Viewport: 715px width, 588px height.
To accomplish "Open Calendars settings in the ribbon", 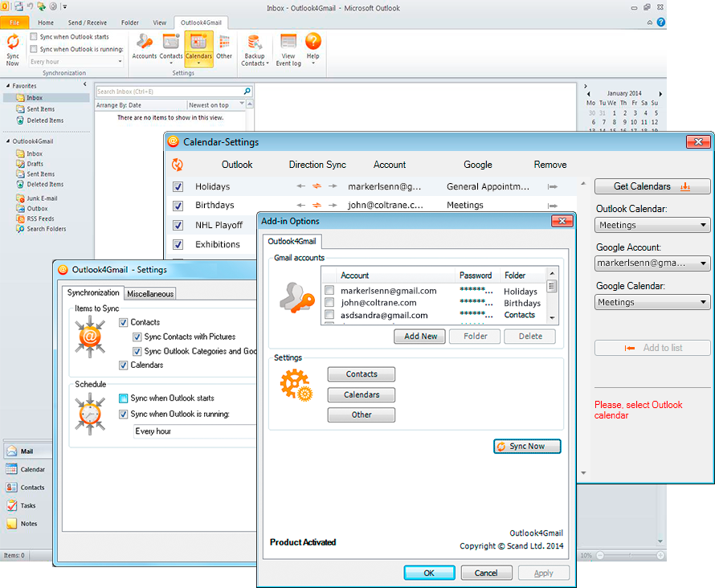I will coord(198,48).
